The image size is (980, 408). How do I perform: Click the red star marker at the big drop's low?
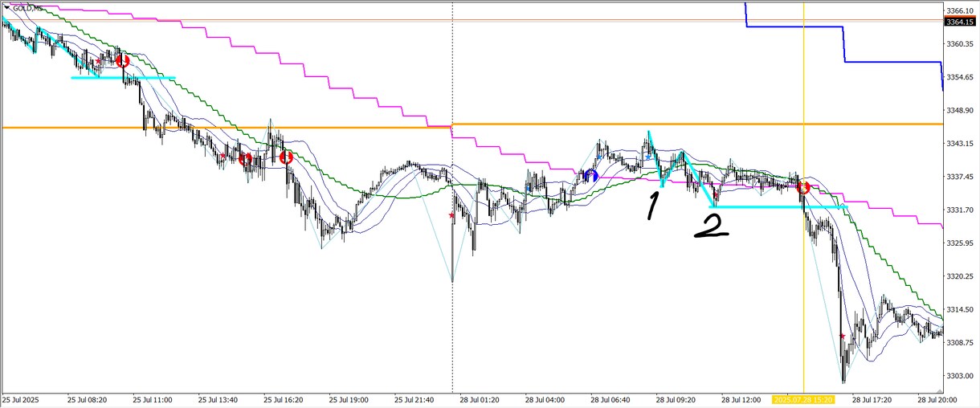tap(842, 336)
